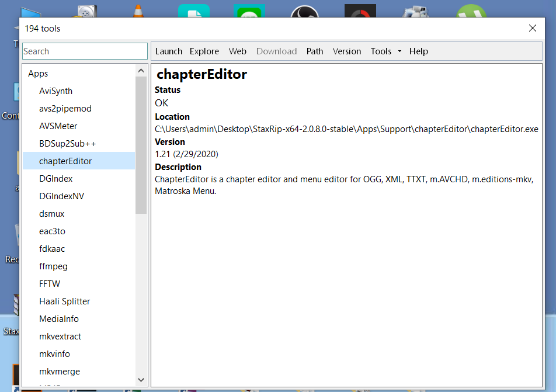Select mkvinfo in the tools list
Viewport: 556px width, 392px height.
coord(55,354)
